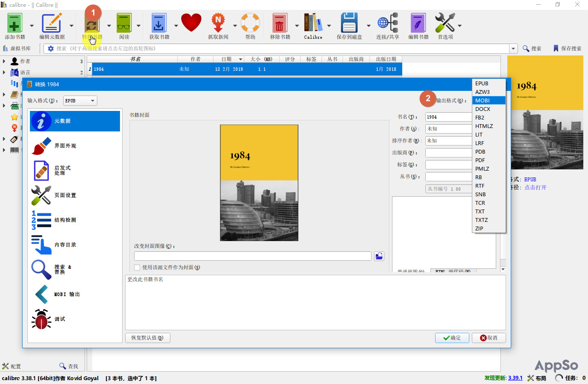Viewport: 588px width, 384px height.
Task: Open the input format EPUB dropdown
Action: point(80,101)
